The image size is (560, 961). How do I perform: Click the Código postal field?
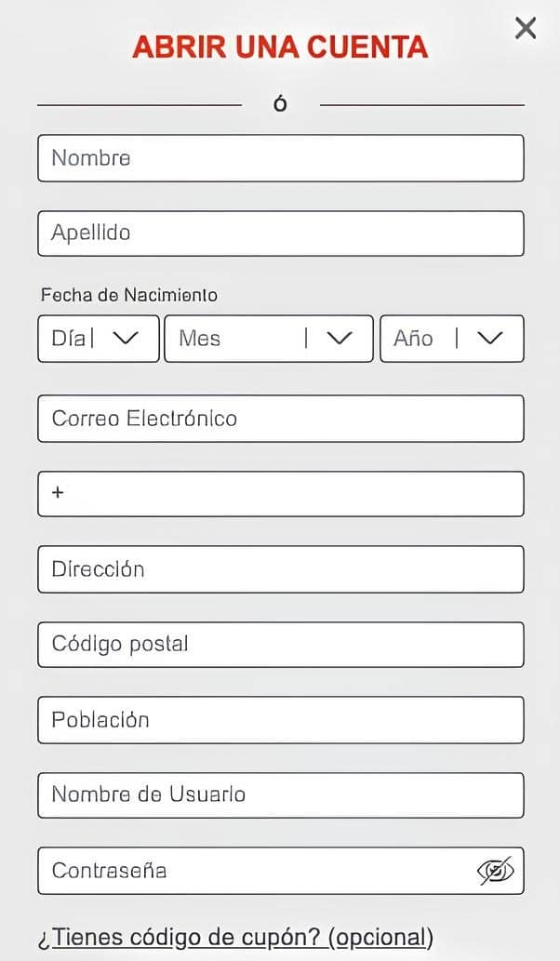280,645
